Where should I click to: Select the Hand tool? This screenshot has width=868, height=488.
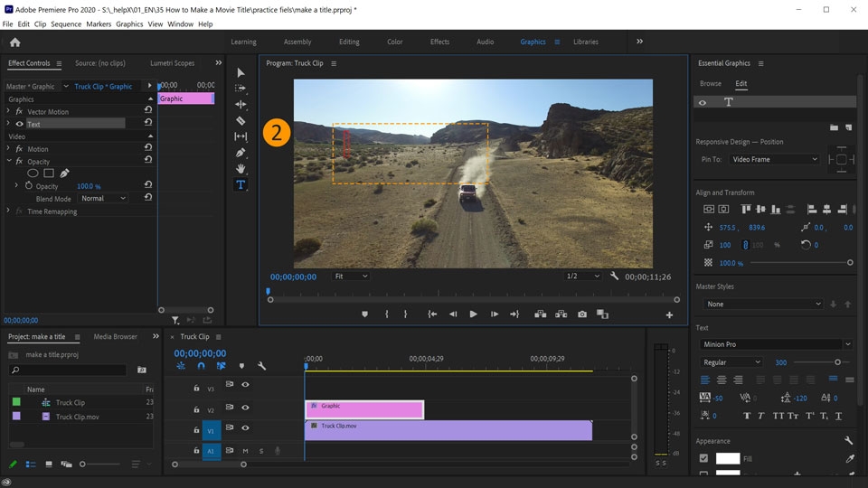point(241,169)
